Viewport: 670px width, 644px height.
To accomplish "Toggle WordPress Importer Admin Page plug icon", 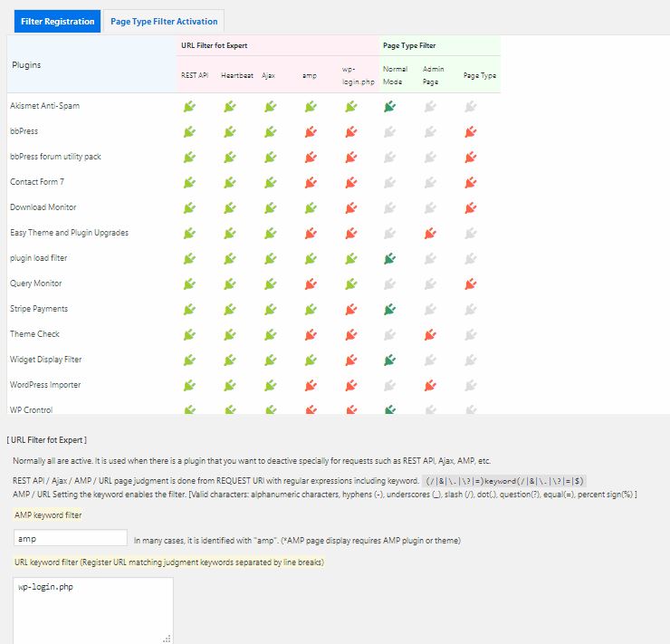I will pos(430,386).
